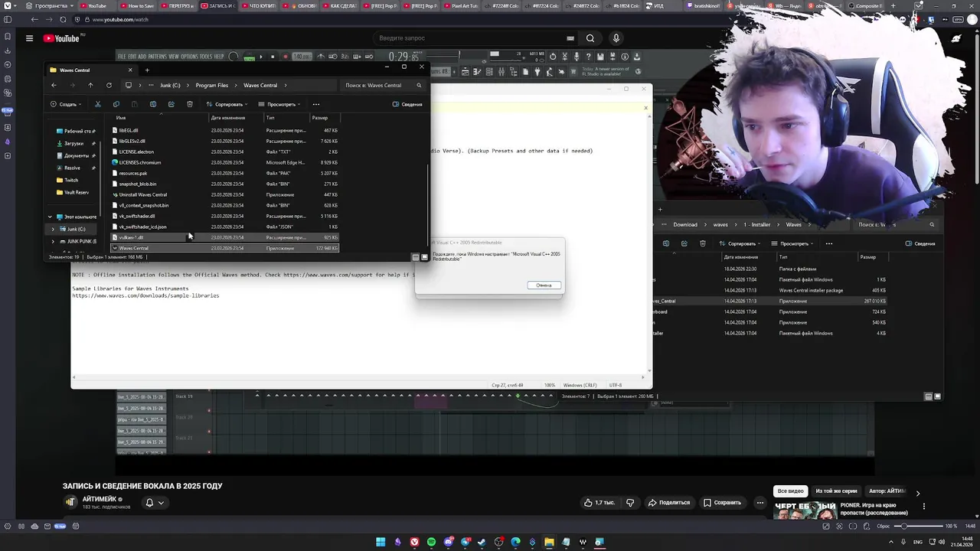This screenshot has height=551, width=980.
Task: Click the Сохранить save button
Action: (722, 503)
